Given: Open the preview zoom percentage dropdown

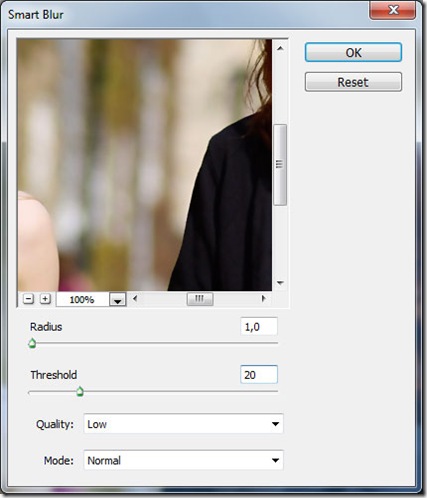Looking at the screenshot, I should coord(118,300).
